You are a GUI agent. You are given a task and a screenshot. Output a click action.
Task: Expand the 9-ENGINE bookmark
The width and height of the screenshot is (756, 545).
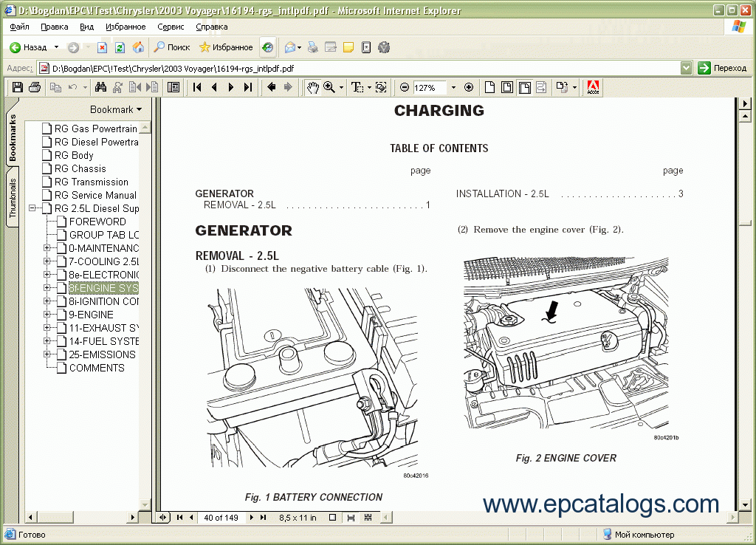tap(47, 315)
